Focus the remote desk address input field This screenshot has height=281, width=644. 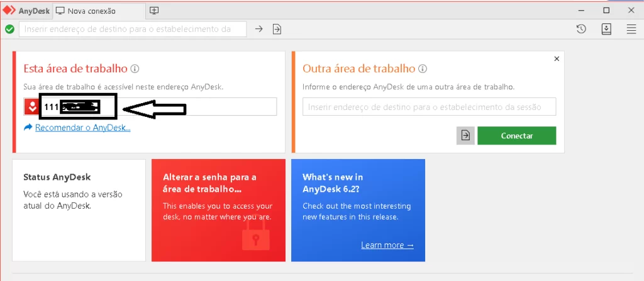[x=429, y=107]
